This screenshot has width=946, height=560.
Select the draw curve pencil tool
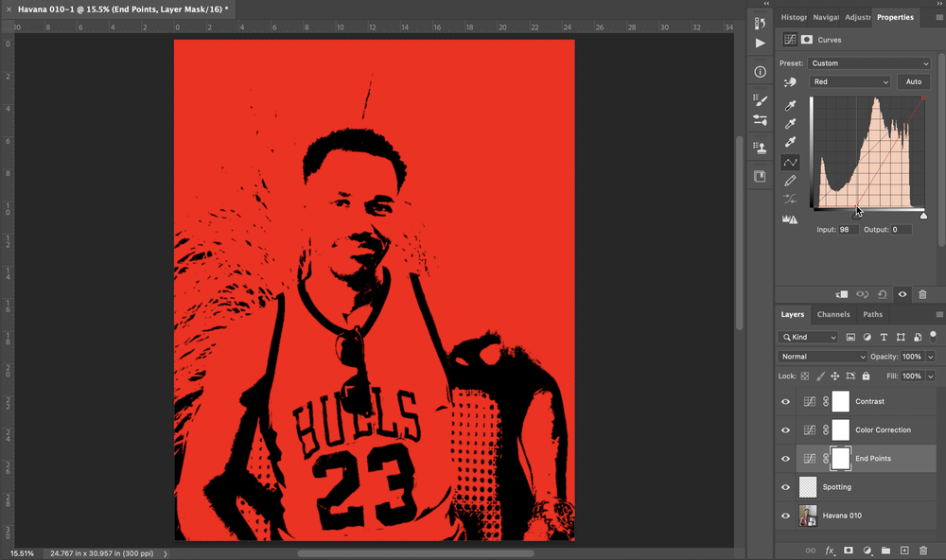(790, 181)
